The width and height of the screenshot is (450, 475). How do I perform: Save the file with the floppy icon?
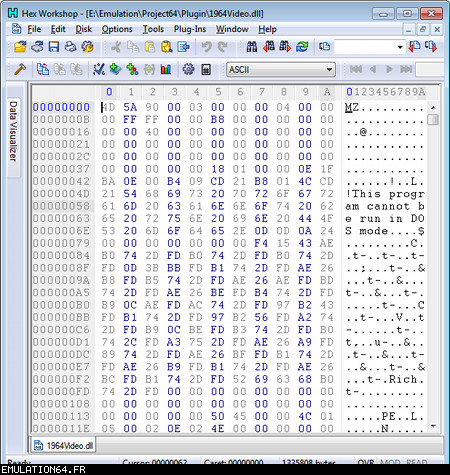click(x=54, y=47)
